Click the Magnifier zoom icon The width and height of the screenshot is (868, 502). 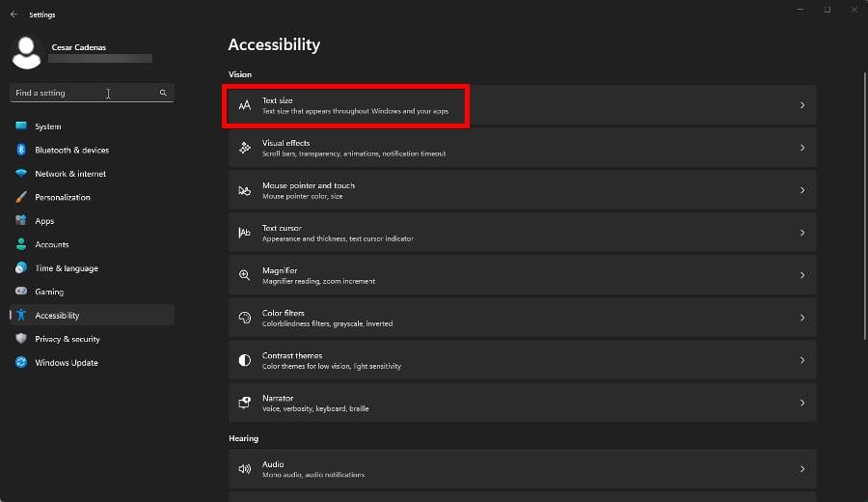pyautogui.click(x=245, y=275)
